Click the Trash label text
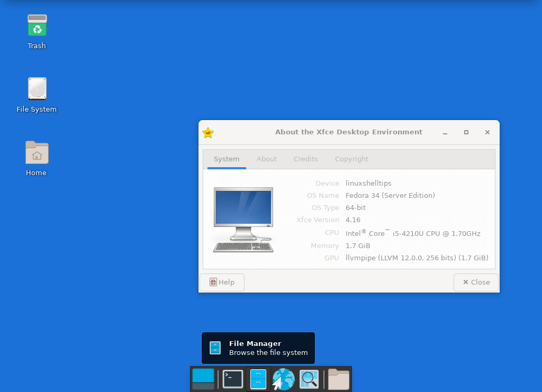The width and height of the screenshot is (542, 392). pyautogui.click(x=37, y=45)
